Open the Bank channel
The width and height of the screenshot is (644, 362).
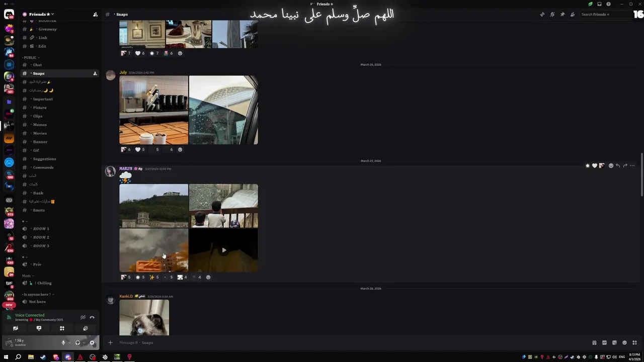point(59,193)
